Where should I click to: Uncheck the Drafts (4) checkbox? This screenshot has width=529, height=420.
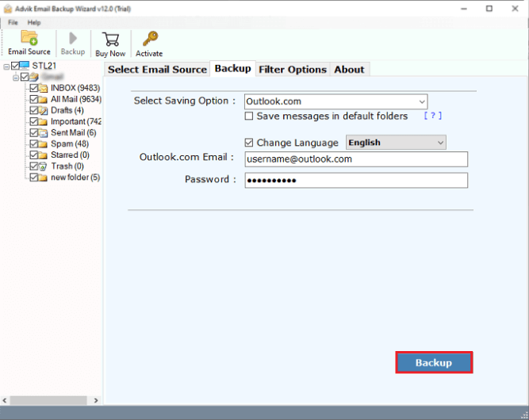(34, 110)
